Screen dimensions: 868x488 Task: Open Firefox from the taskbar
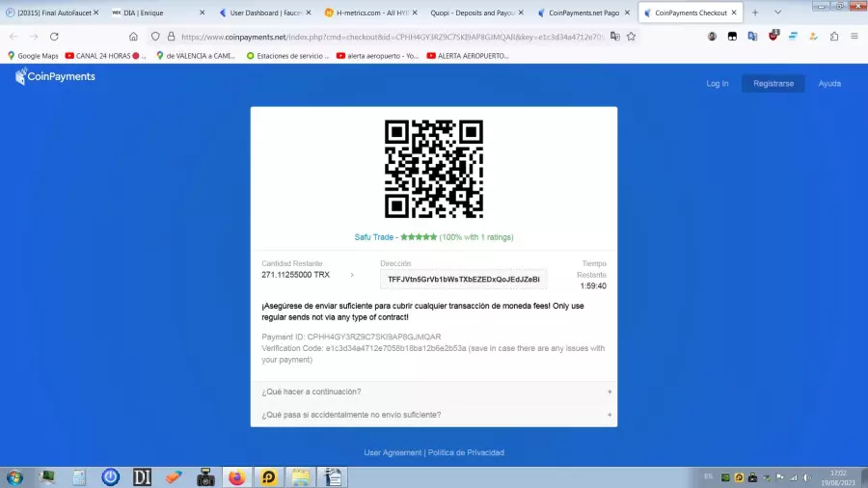point(237,477)
